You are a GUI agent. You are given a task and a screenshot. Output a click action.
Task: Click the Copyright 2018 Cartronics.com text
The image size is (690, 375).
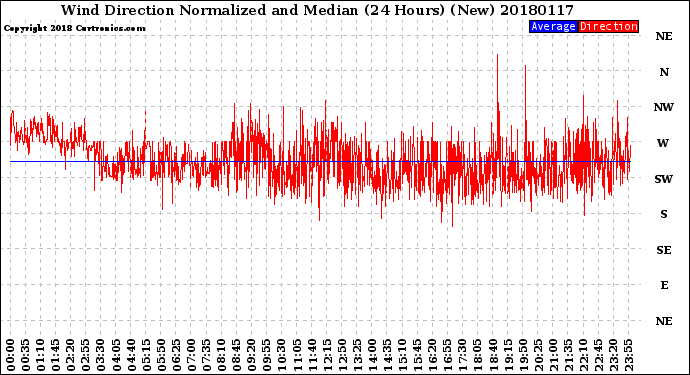74,28
